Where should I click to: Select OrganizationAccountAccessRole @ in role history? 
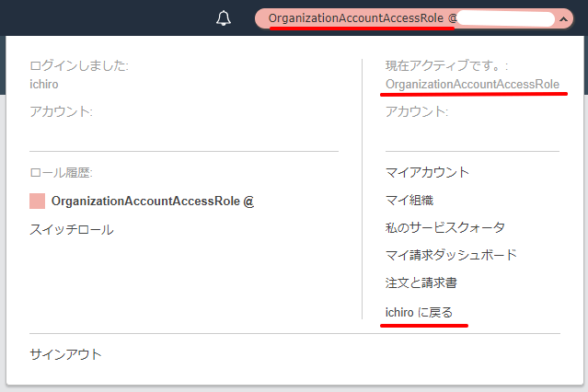[153, 202]
